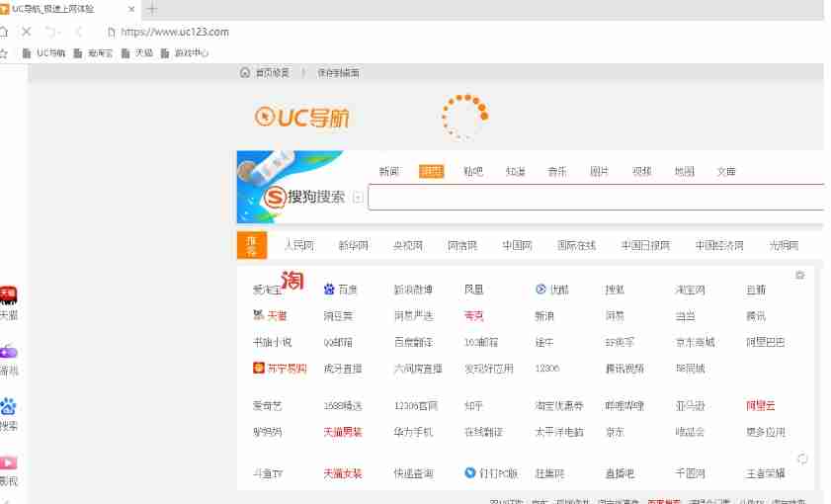The height and width of the screenshot is (504, 831).
Task: Open the 优酷 video link
Action: pyautogui.click(x=552, y=290)
